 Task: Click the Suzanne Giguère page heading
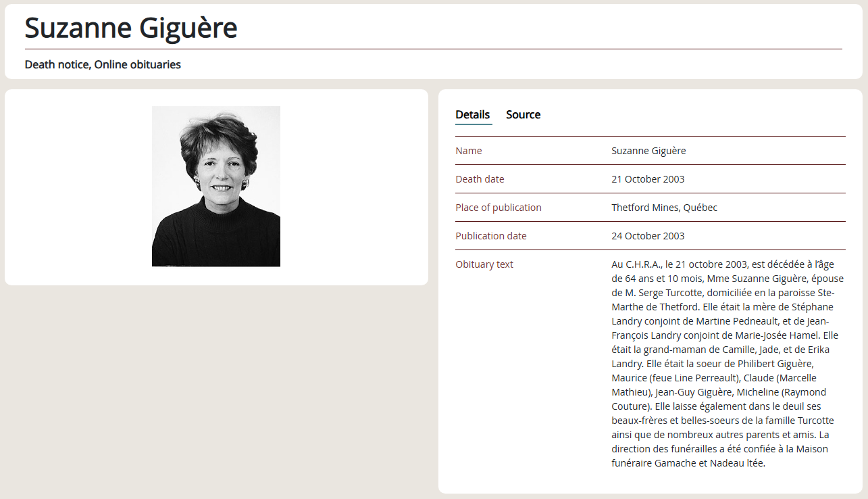click(x=131, y=28)
